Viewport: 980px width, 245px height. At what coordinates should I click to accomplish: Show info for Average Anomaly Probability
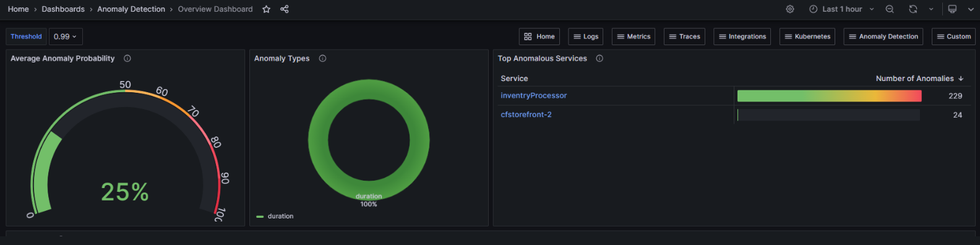[127, 59]
